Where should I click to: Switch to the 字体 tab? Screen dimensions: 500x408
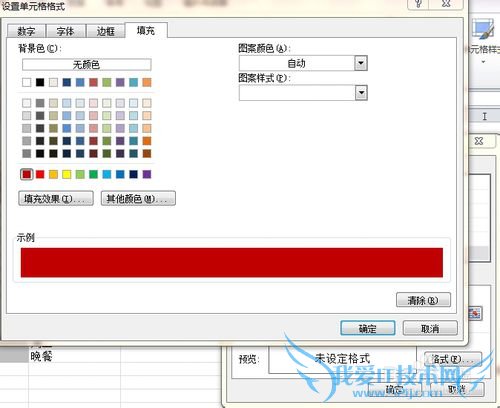coord(65,31)
